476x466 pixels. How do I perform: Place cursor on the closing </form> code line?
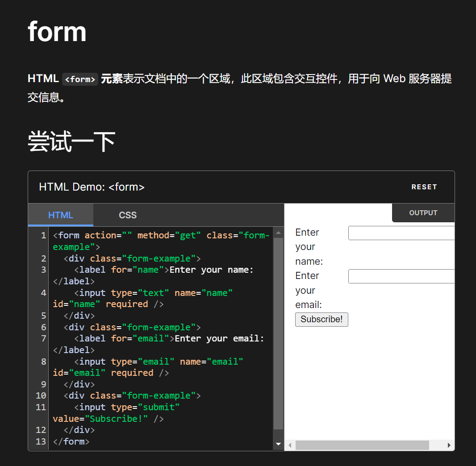coord(71,441)
